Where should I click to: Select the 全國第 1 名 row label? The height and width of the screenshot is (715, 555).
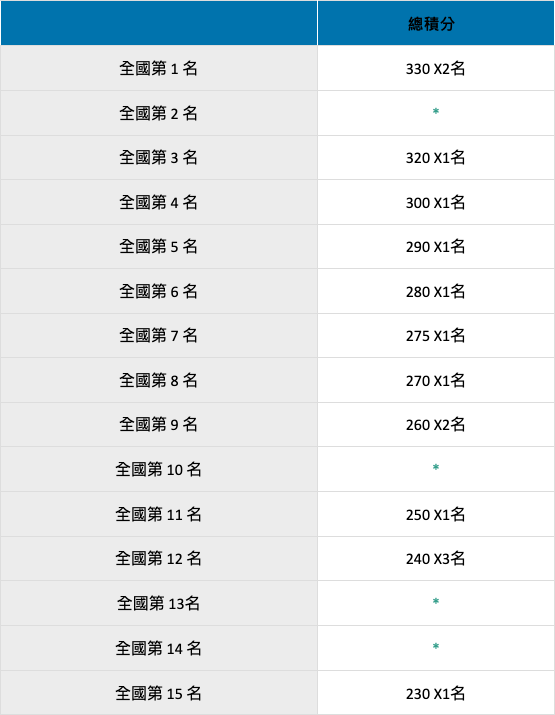[158, 68]
